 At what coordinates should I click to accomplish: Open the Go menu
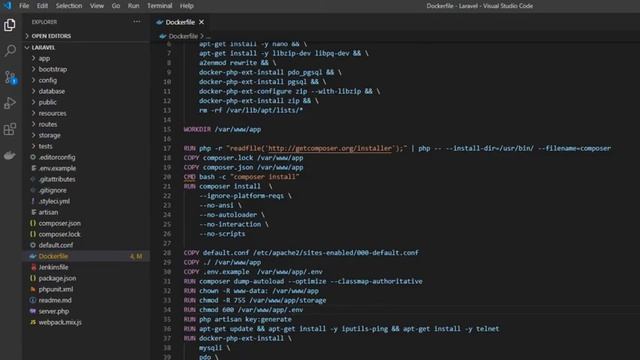click(x=116, y=6)
